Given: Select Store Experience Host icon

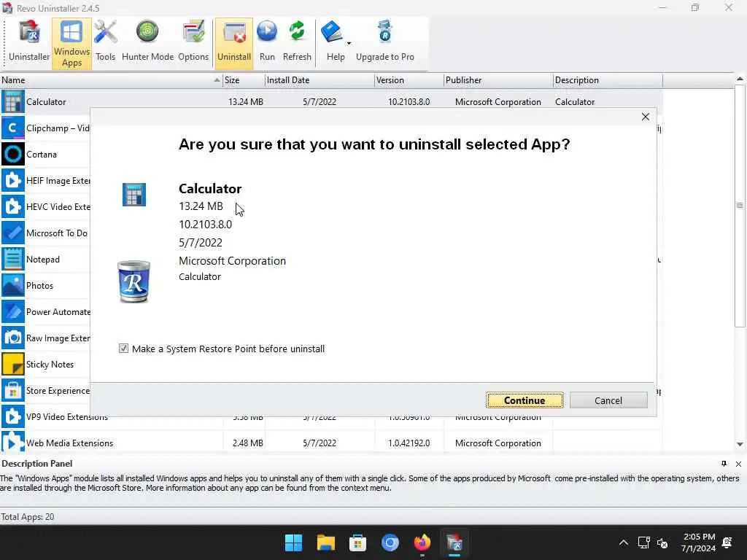Looking at the screenshot, I should (13, 391).
